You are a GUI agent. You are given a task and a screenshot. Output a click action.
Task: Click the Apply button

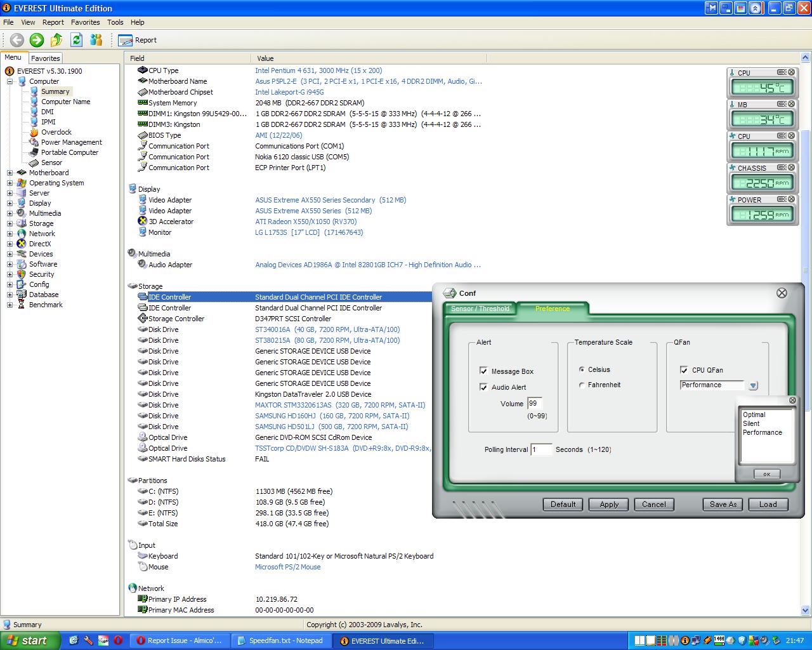pyautogui.click(x=609, y=505)
